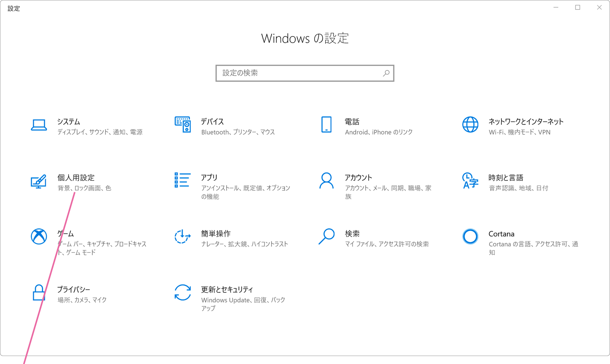
Task: Click 'ナレーター、拡大鏡、ハイコントラスト' description
Action: click(x=245, y=244)
